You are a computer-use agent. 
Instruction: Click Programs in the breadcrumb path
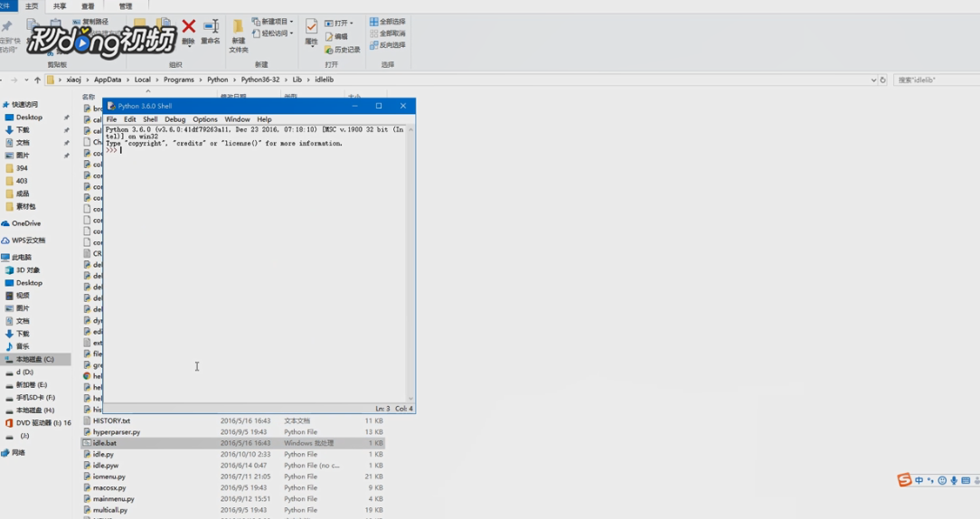click(179, 80)
